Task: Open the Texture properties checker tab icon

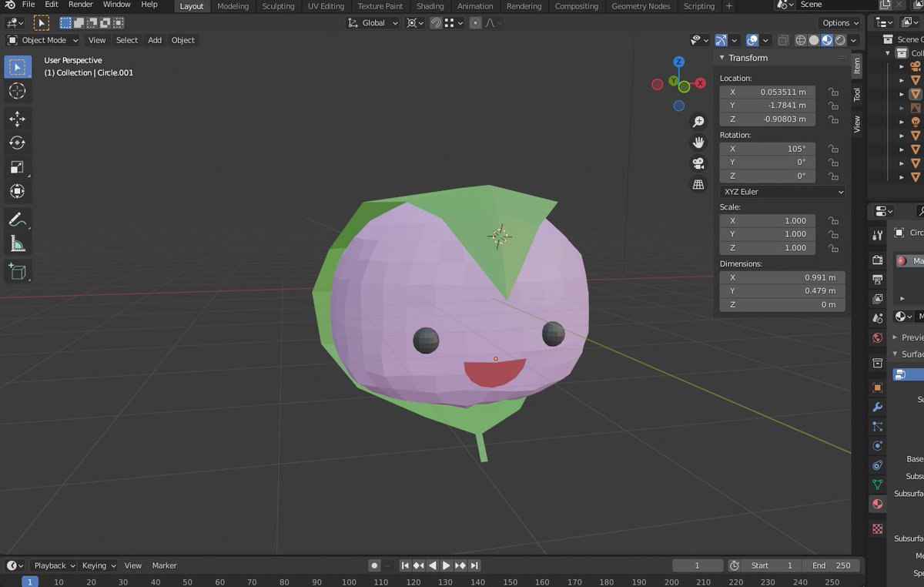Action: [x=877, y=529]
